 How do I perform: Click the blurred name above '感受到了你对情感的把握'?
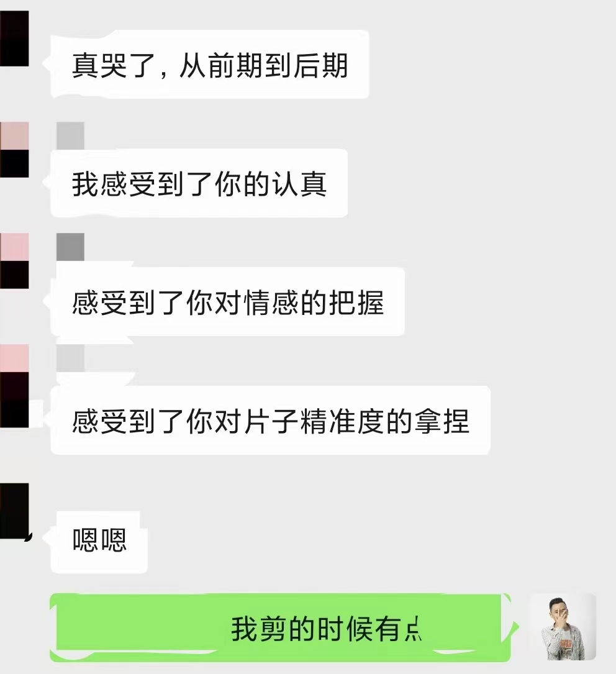pos(70,247)
